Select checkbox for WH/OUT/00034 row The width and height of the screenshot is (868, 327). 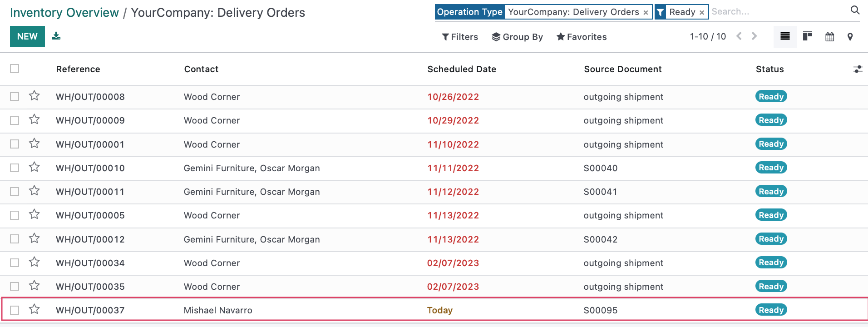[15, 263]
